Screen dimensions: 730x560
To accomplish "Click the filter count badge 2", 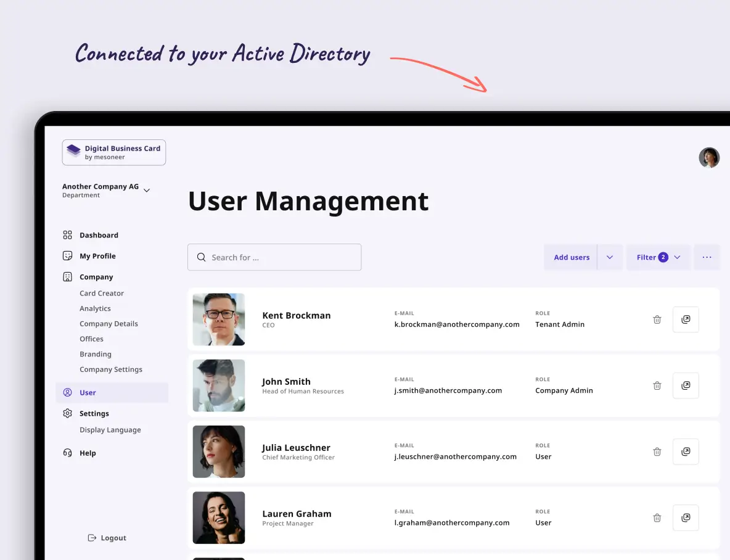I will click(x=663, y=257).
